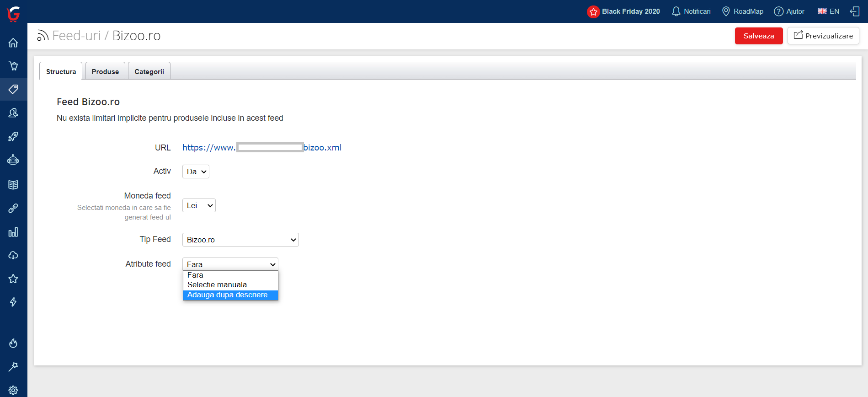The width and height of the screenshot is (868, 397).
Task: Choose Fara in the dropdown list
Action: pos(230,275)
